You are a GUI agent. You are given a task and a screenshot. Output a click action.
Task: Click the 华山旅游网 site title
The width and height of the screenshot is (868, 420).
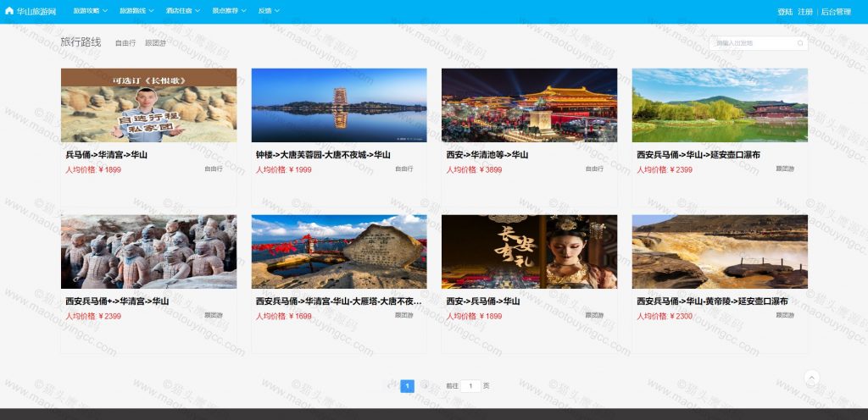tap(36, 12)
